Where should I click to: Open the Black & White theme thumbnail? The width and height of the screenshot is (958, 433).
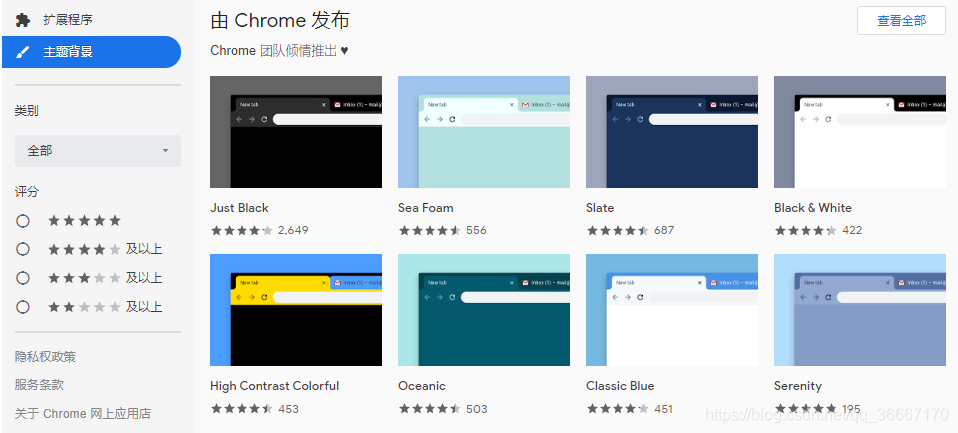click(860, 132)
